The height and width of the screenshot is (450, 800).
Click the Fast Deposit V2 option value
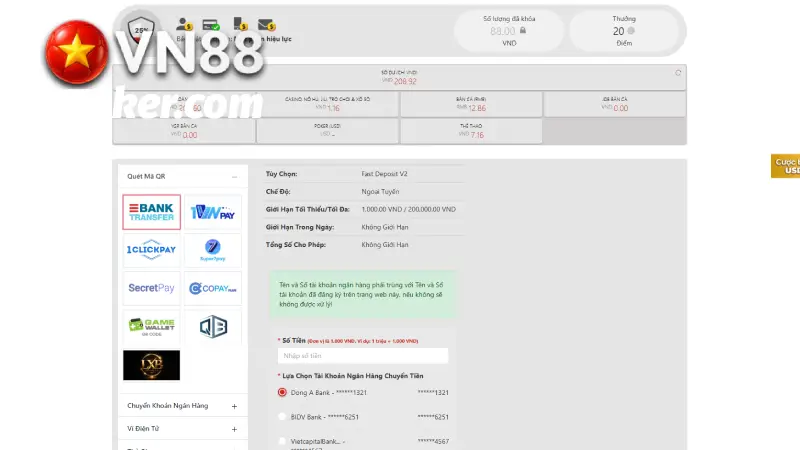coord(384,174)
